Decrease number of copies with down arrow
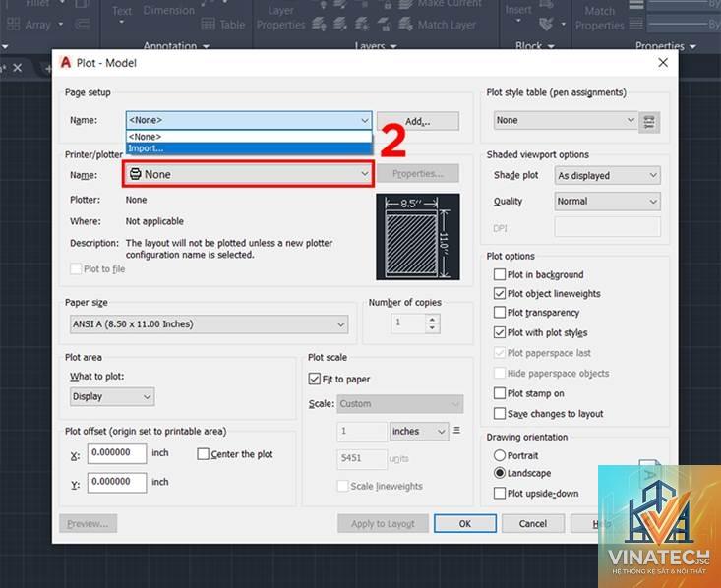Viewport: 721px width, 588px height. click(432, 328)
